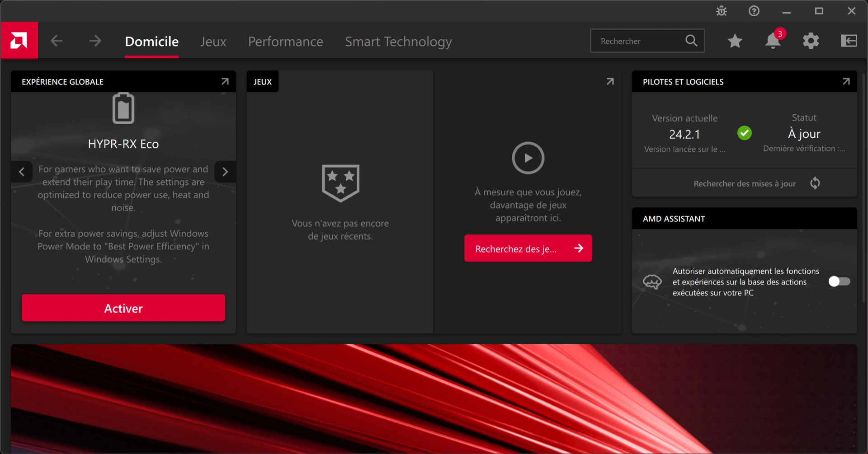Go back with the left arrow
Screen dimensions: 868x454
[x=57, y=41]
